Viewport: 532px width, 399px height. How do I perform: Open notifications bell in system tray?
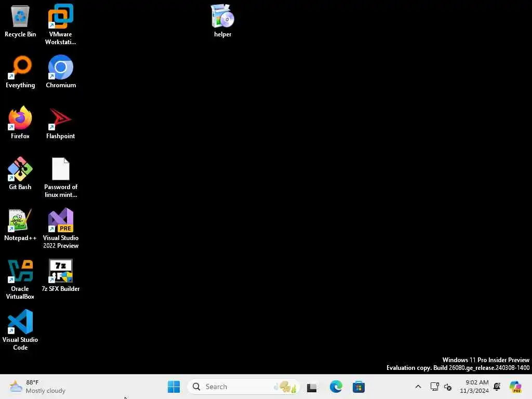(497, 387)
